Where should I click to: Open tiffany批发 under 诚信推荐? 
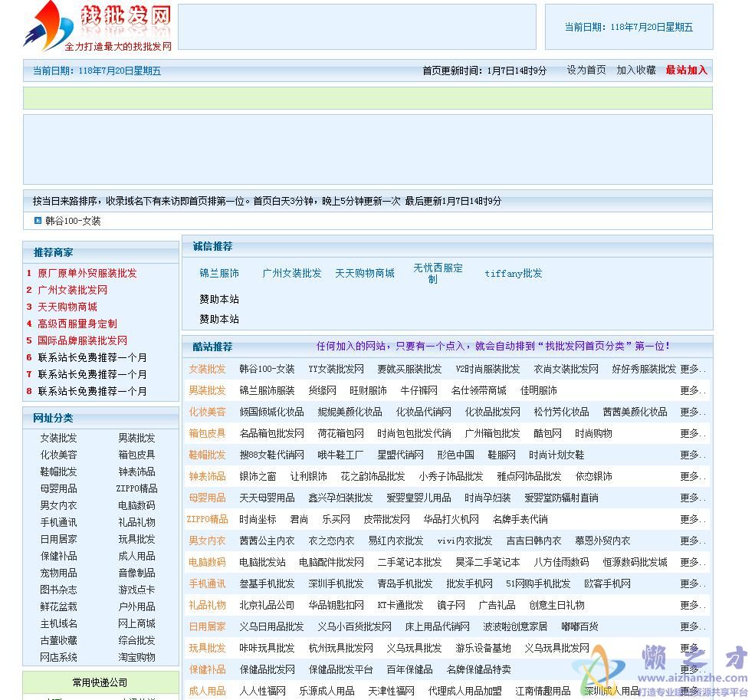pos(514,273)
